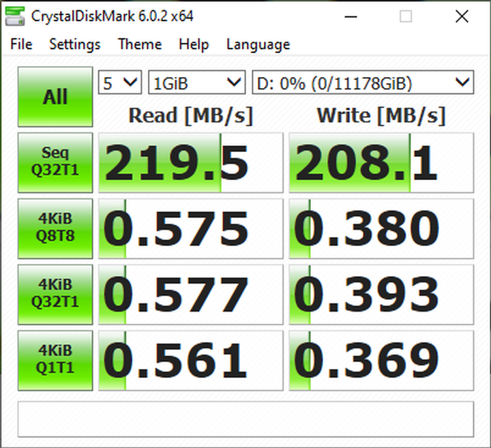This screenshot has height=448, width=491.
Task: Open the Theme menu
Action: [139, 44]
